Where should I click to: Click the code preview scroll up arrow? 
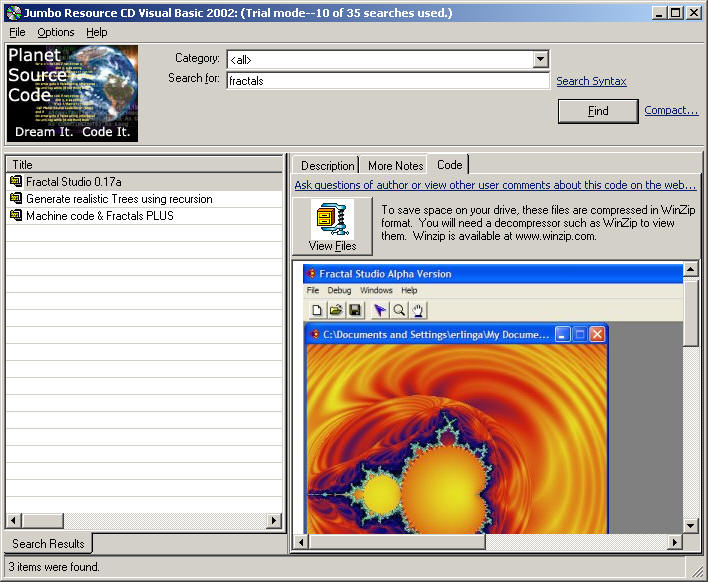pyautogui.click(x=690, y=270)
